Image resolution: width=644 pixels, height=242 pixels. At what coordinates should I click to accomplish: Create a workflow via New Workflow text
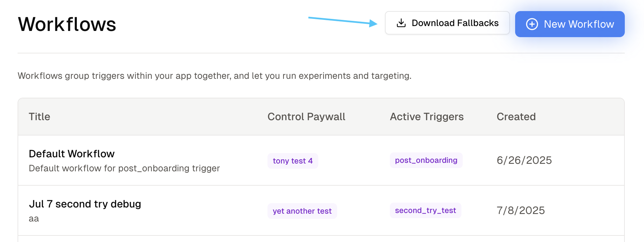[579, 24]
